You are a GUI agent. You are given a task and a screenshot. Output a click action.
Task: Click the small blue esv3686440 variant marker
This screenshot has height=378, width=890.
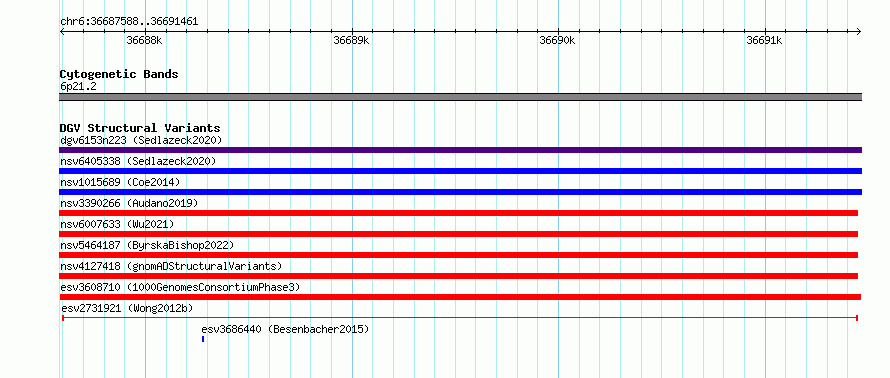[203, 339]
